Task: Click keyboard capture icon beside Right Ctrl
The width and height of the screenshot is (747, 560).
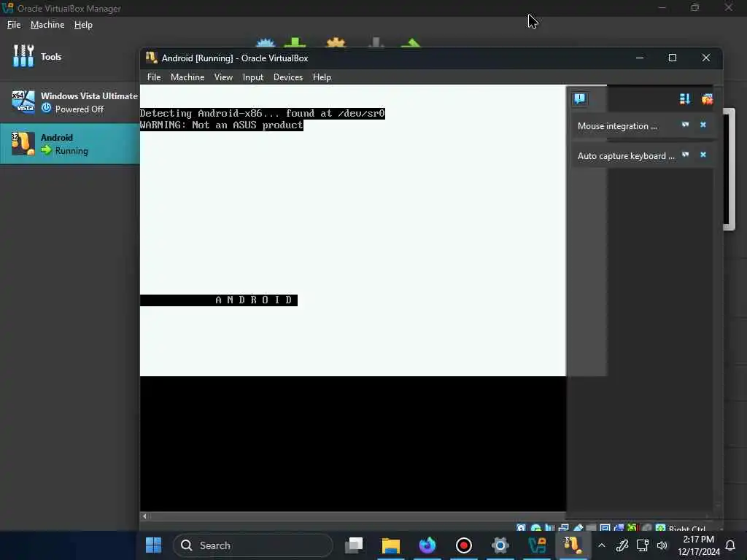Action: coord(660,528)
